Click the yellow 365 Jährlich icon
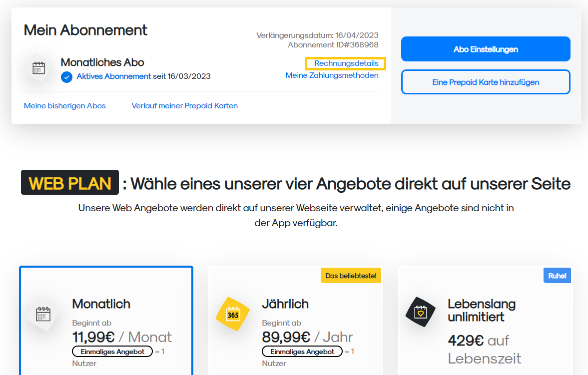The height and width of the screenshot is (375, 588). pos(233,314)
